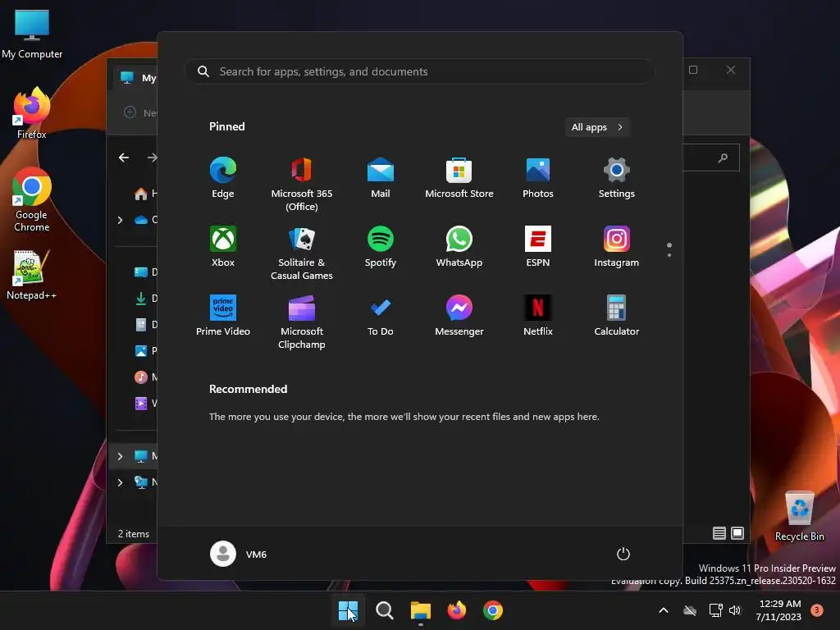Expand the Network node in Explorer sidebar

(120, 482)
